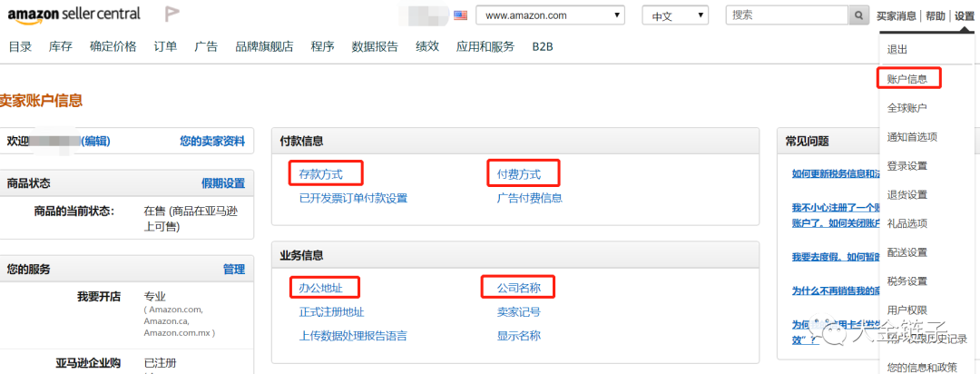The height and width of the screenshot is (374, 980).
Task: Open the 订单 menu
Action: 166,46
